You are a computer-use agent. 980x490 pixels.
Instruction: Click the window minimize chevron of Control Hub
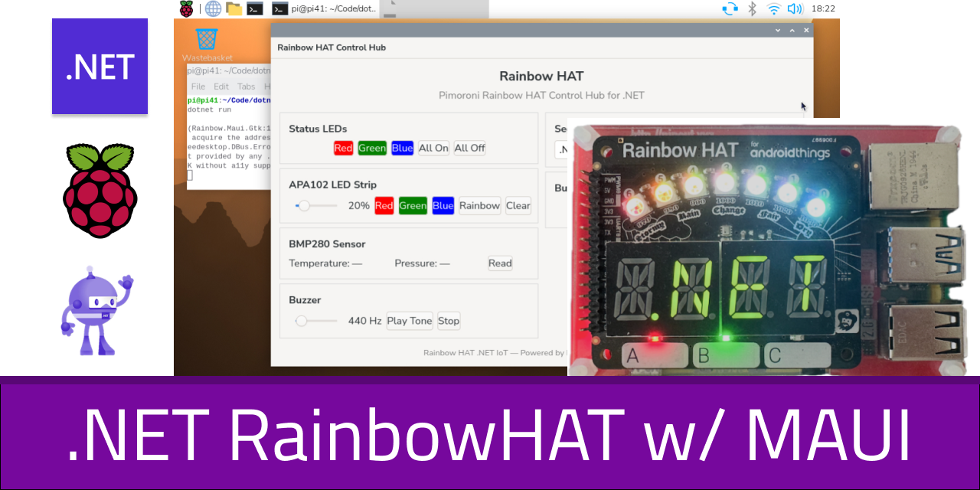pos(778,30)
